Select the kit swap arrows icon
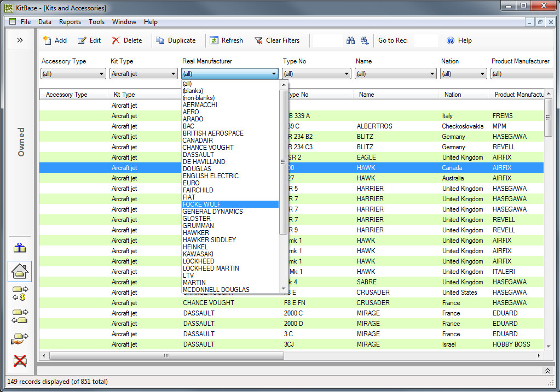 point(20,316)
